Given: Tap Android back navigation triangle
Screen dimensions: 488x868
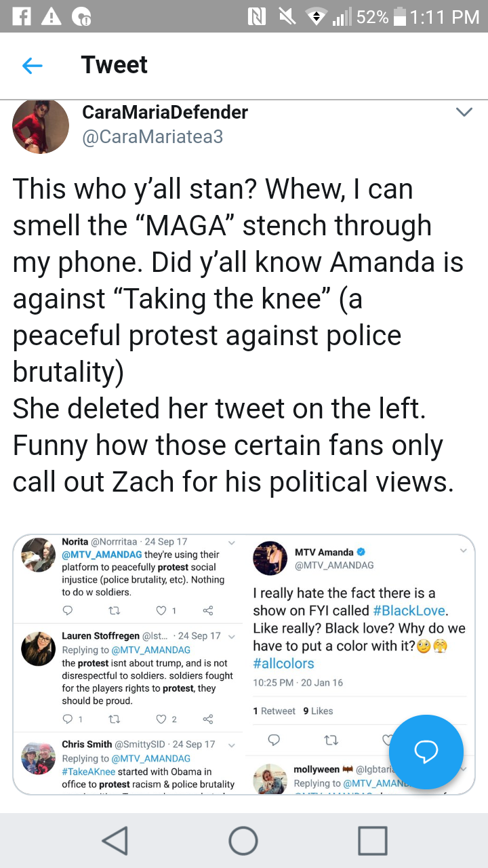Looking at the screenshot, I should click(115, 840).
